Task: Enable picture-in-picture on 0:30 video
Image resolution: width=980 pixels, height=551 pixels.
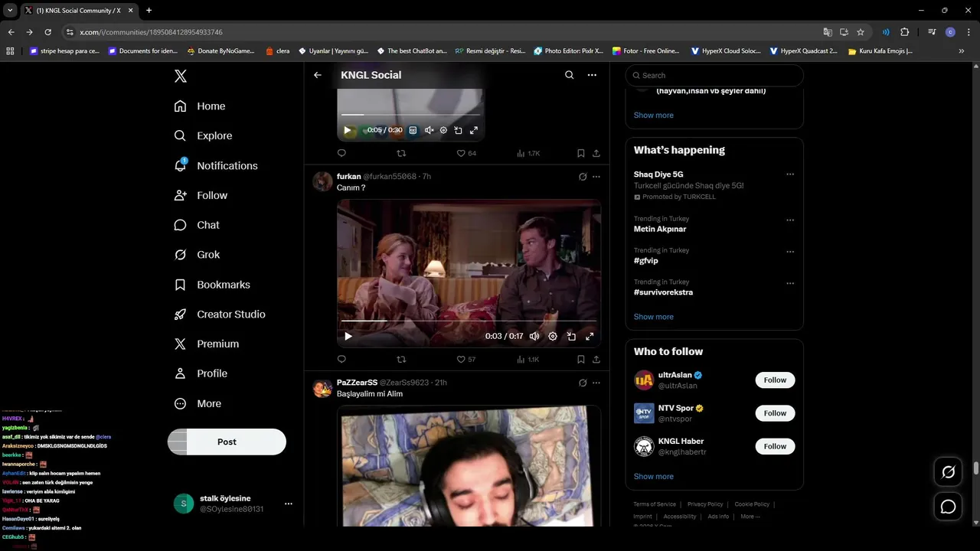Action: (458, 130)
